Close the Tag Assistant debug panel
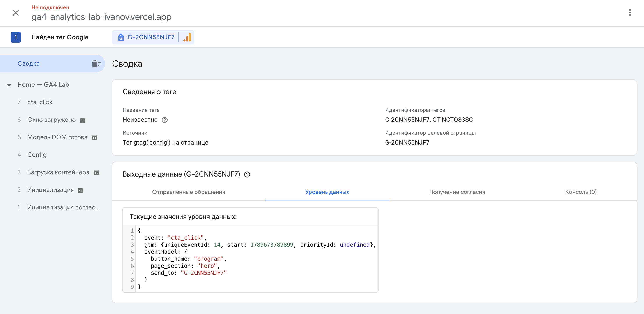Image resolution: width=644 pixels, height=314 pixels. coord(16,13)
